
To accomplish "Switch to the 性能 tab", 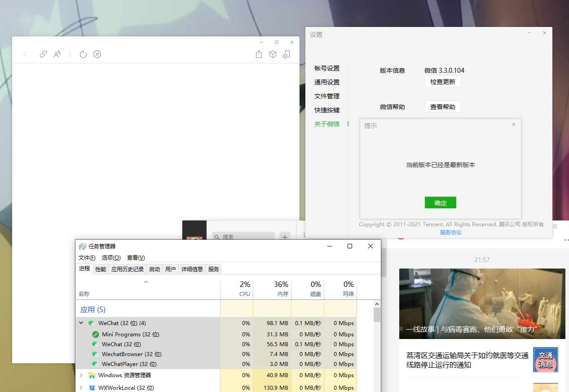I will click(x=101, y=269).
